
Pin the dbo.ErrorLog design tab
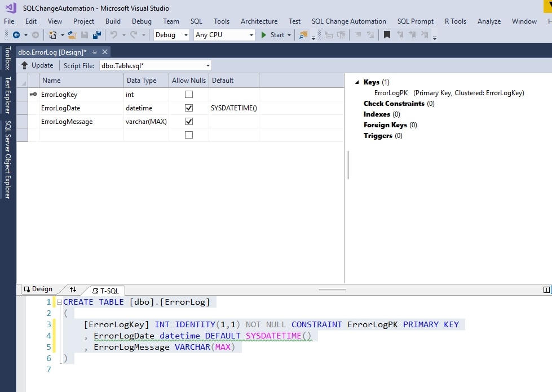point(94,52)
